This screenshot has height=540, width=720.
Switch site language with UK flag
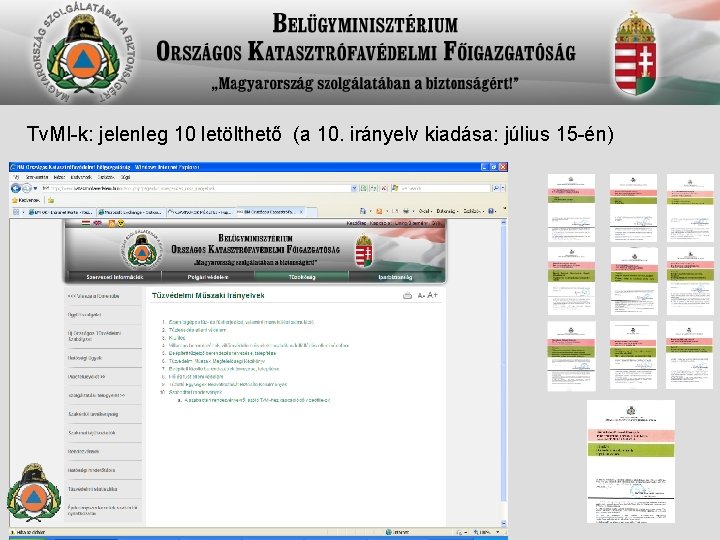(97, 223)
